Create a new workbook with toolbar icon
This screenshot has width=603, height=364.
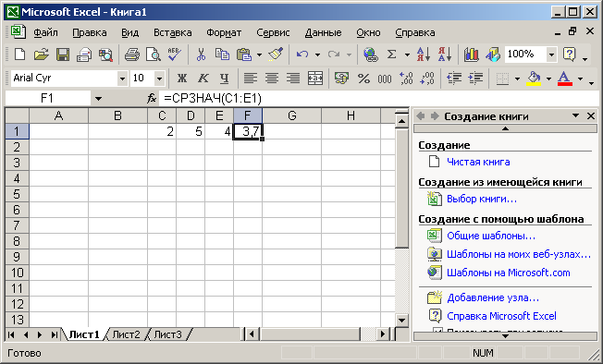click(19, 55)
